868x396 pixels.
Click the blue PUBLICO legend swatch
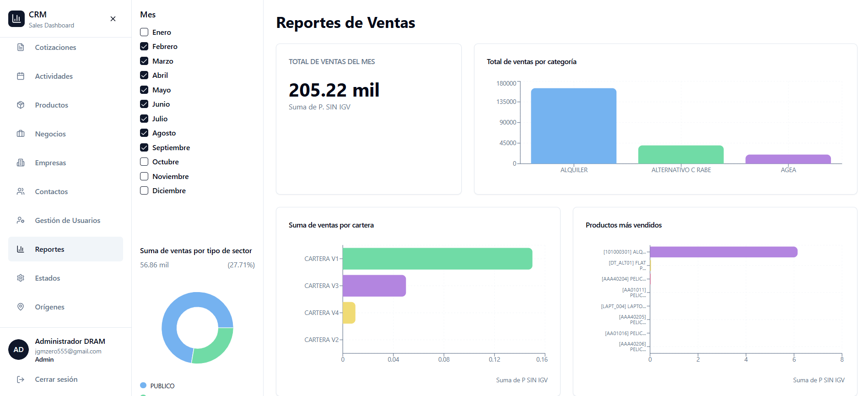[143, 385]
